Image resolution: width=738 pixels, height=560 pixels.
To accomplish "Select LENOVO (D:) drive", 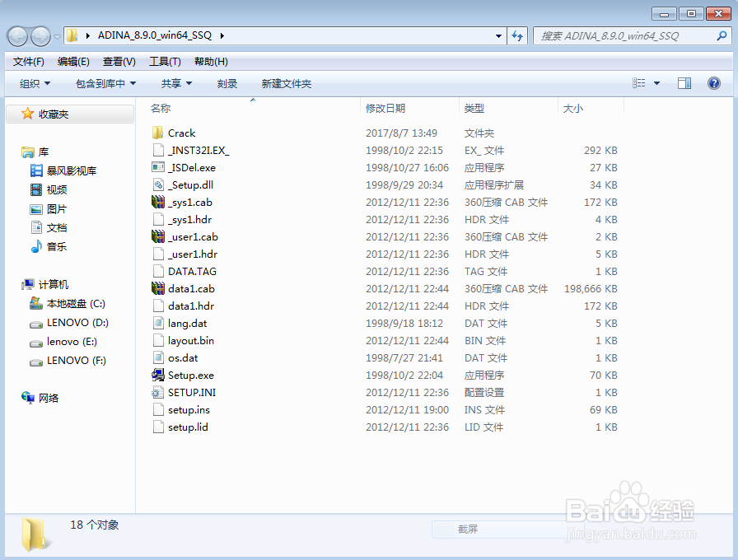I will coord(77,322).
